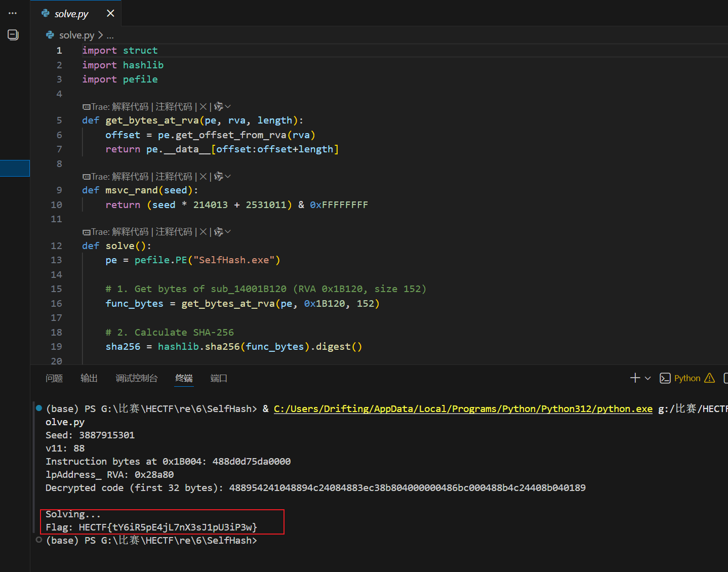Open the 调试控制台 panel tab
728x572 pixels.
coord(137,378)
